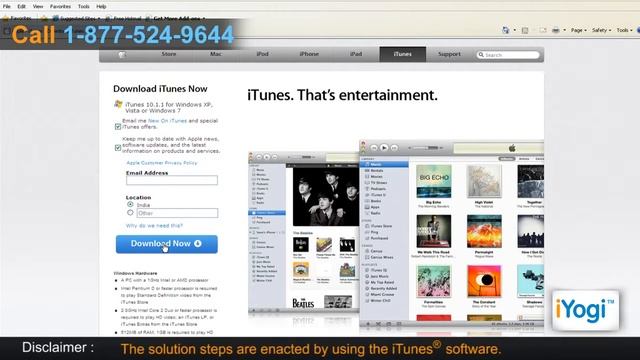Click the Other location text field
640x360 pixels.
[x=177, y=213]
